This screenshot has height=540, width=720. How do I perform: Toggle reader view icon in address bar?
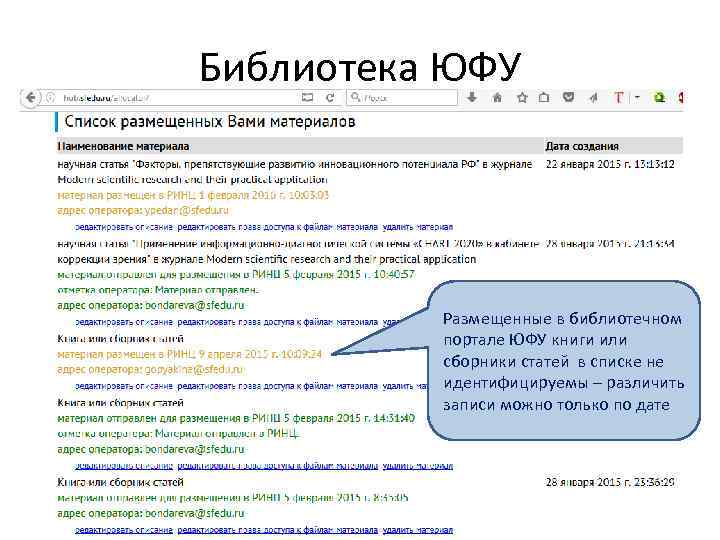click(x=307, y=97)
